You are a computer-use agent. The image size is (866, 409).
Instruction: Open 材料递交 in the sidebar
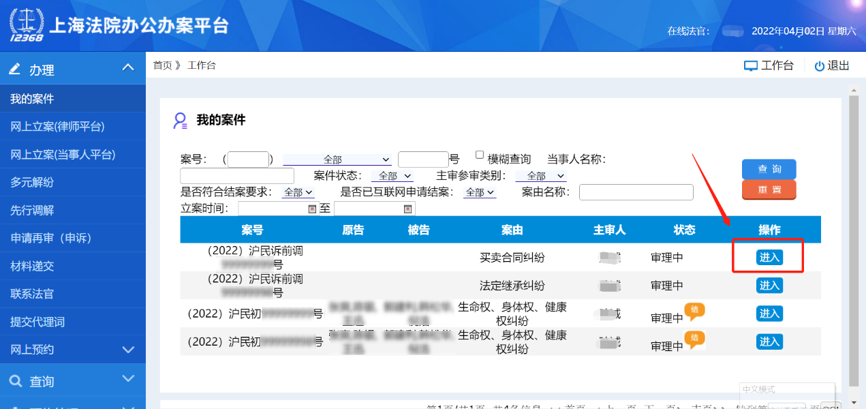(73, 266)
